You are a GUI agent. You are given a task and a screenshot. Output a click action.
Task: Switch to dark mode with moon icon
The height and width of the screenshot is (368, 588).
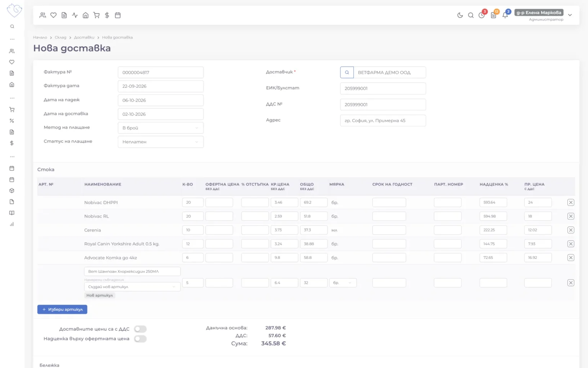(x=460, y=15)
